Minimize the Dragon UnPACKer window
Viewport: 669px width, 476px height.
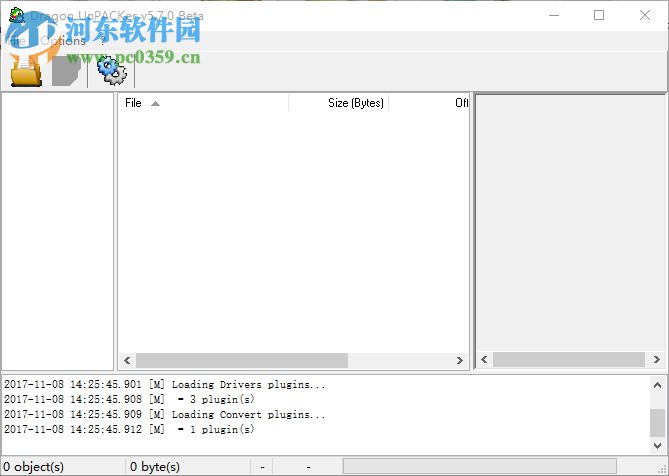[x=554, y=15]
